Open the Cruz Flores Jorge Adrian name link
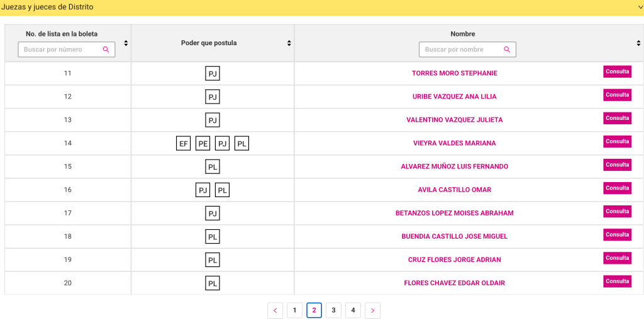Screen dimensions: 644x319 [454, 260]
